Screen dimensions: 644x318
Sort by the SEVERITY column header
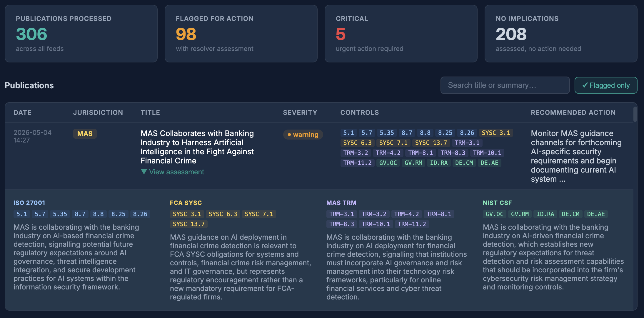tap(300, 112)
